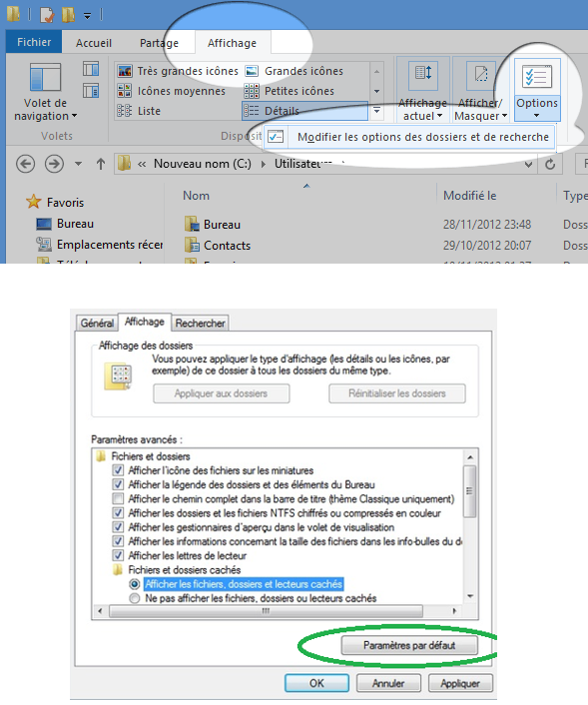Switch to Affichage tab in dialog
This screenshot has height=705, width=588.
pyautogui.click(x=145, y=322)
